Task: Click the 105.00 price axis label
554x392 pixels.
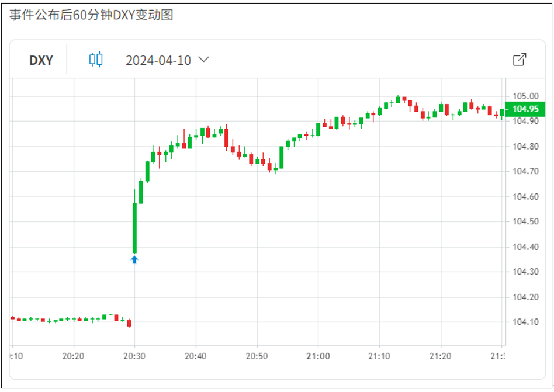Action: [525, 96]
